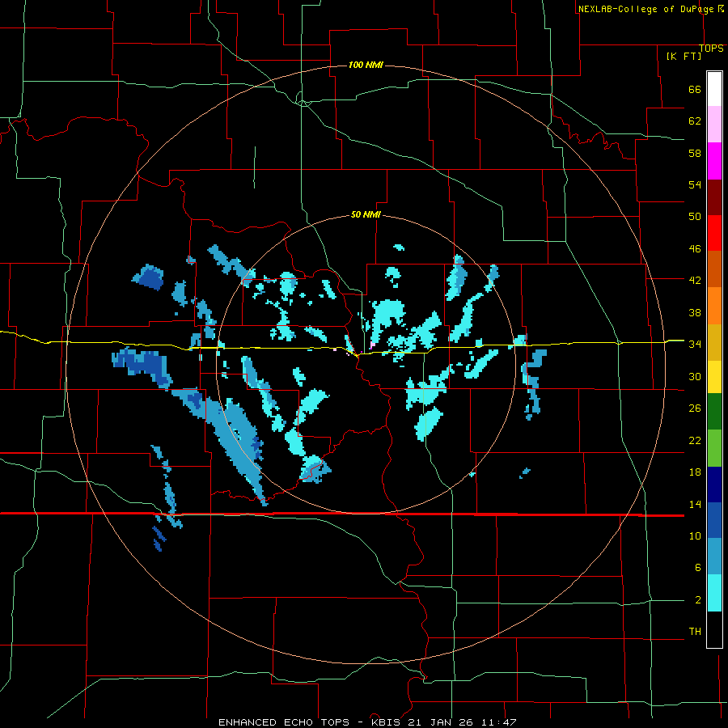
Task: Select the 26 legend value
Action: pos(695,408)
